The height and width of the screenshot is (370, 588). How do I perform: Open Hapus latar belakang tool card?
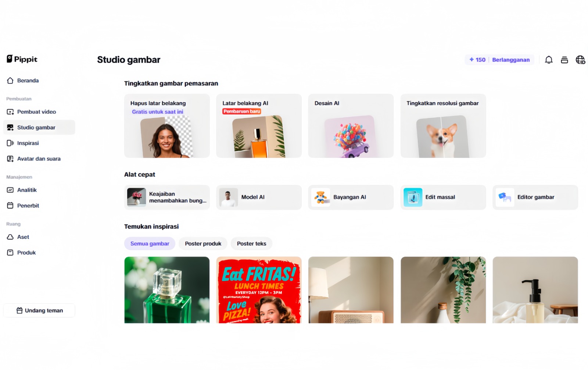pos(167,126)
